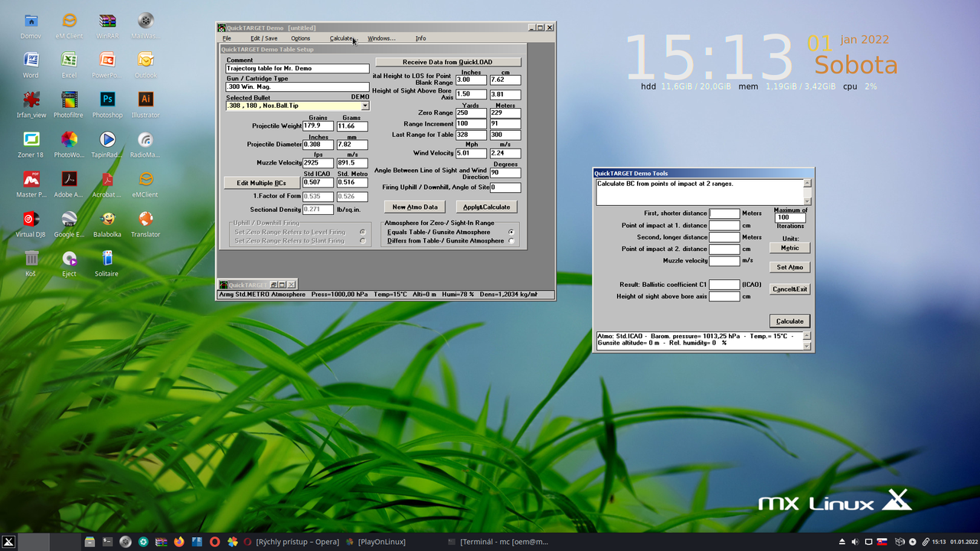Open the Photoshop desktop icon

pyautogui.click(x=107, y=100)
